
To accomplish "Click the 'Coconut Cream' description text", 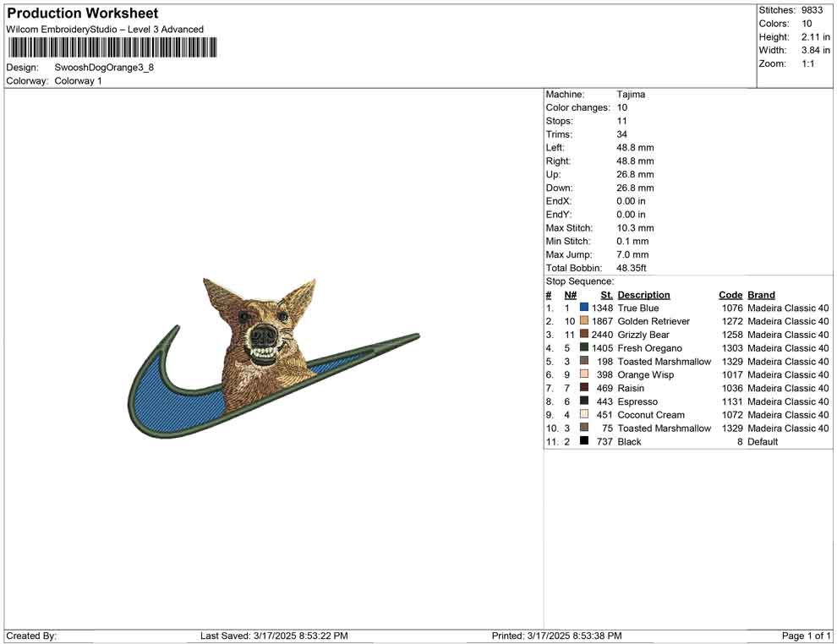I will coord(651,415).
